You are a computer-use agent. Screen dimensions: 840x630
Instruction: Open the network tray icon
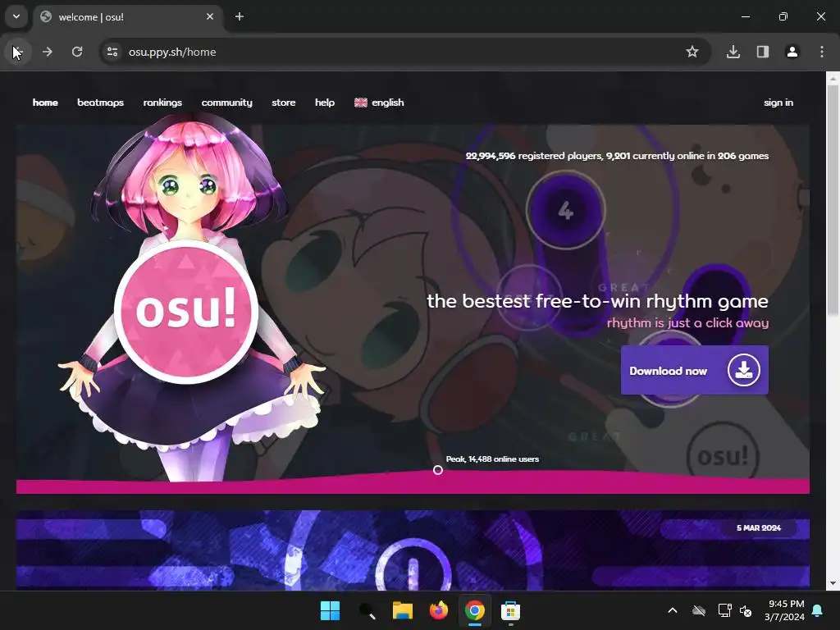724,610
